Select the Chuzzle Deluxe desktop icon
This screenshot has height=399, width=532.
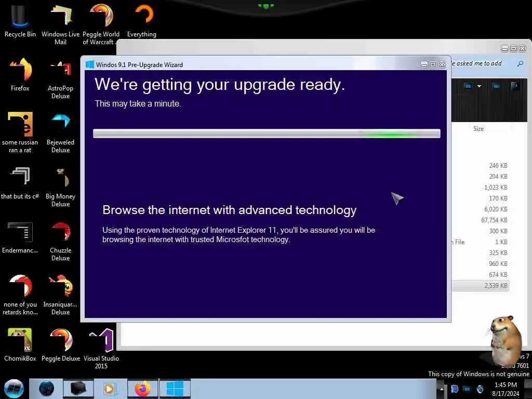60,240
